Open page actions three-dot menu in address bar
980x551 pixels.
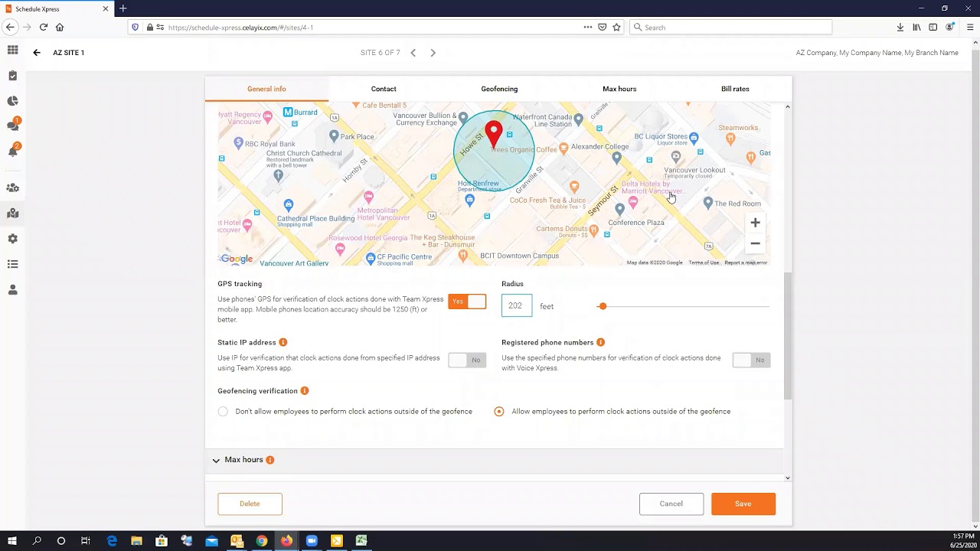pyautogui.click(x=588, y=27)
